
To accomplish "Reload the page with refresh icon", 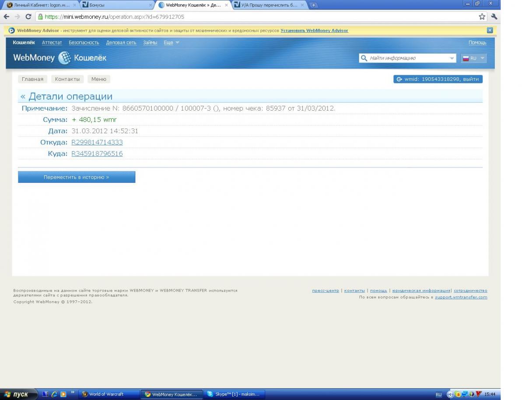I will click(28, 17).
